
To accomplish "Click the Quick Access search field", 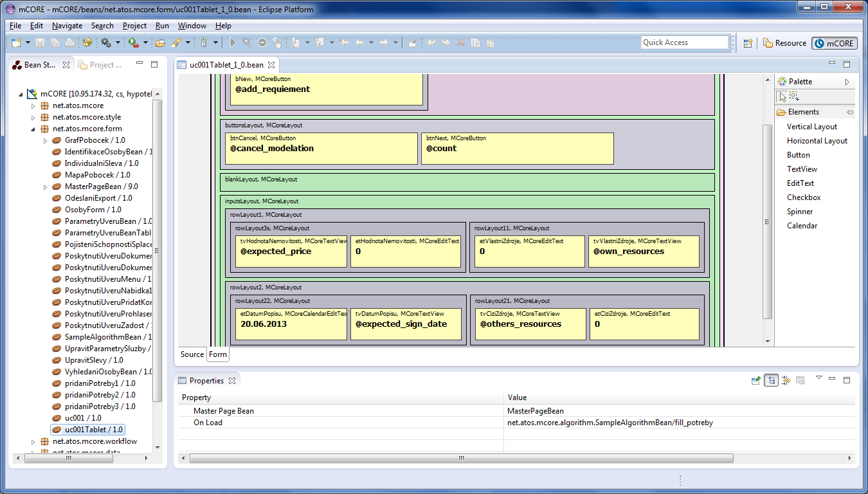I will click(685, 42).
